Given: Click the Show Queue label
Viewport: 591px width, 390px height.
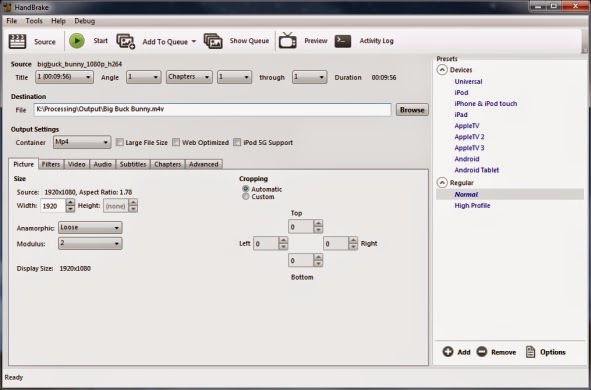Looking at the screenshot, I should click(x=249, y=41).
